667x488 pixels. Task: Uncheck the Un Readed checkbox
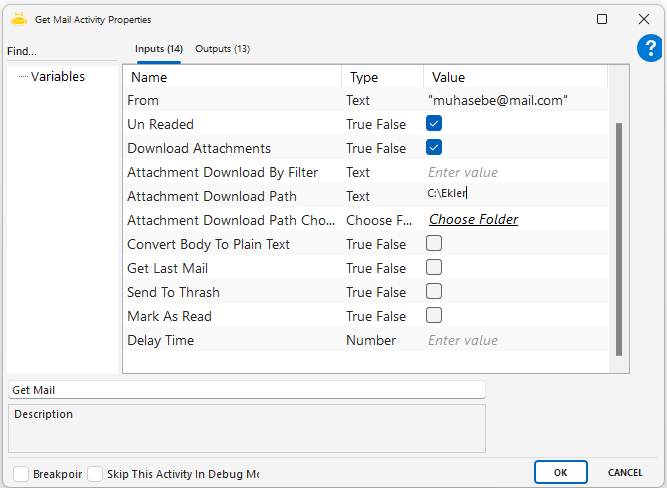click(x=434, y=124)
